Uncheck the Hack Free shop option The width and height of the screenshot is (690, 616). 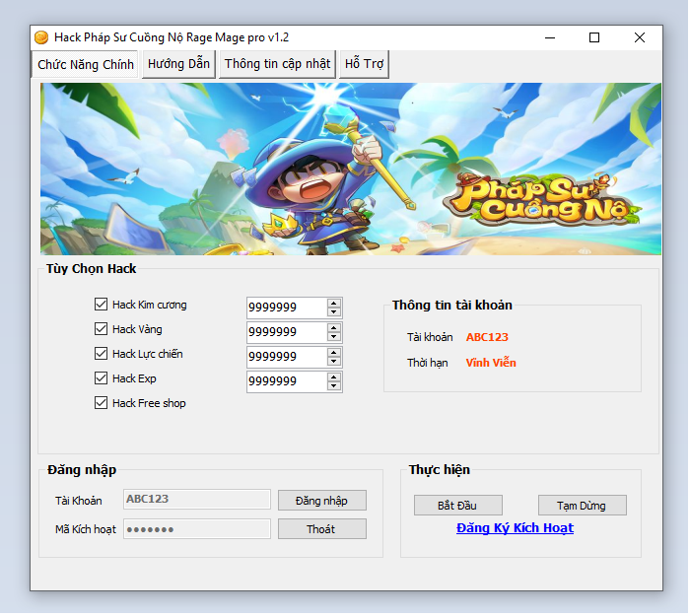[x=101, y=403]
